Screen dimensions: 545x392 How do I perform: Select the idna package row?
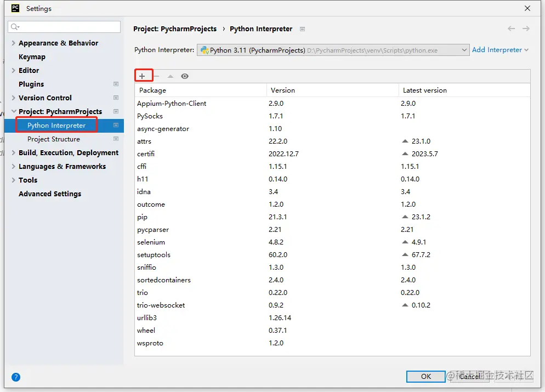point(332,191)
